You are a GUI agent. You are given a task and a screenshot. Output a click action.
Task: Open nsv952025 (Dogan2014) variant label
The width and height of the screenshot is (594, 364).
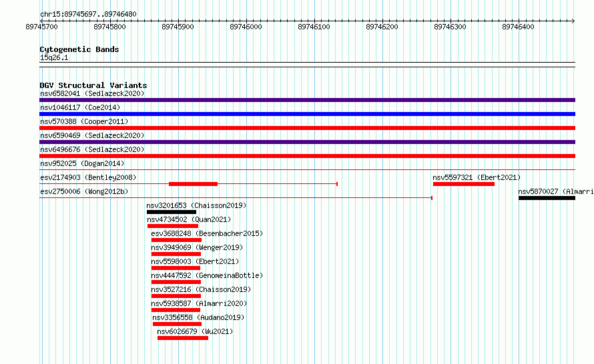point(82,163)
